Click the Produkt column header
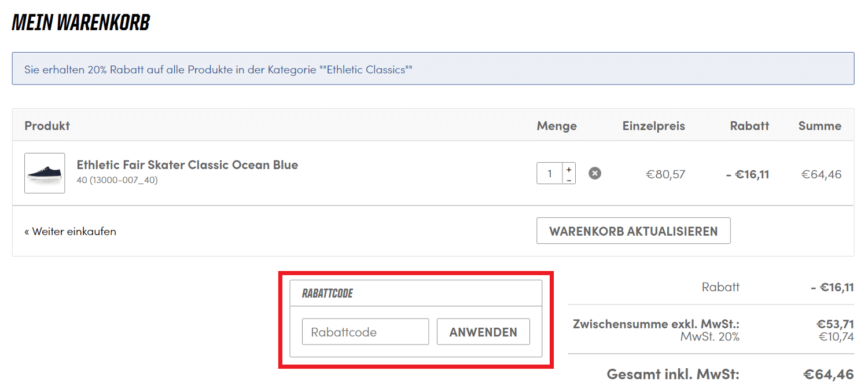 tap(47, 126)
